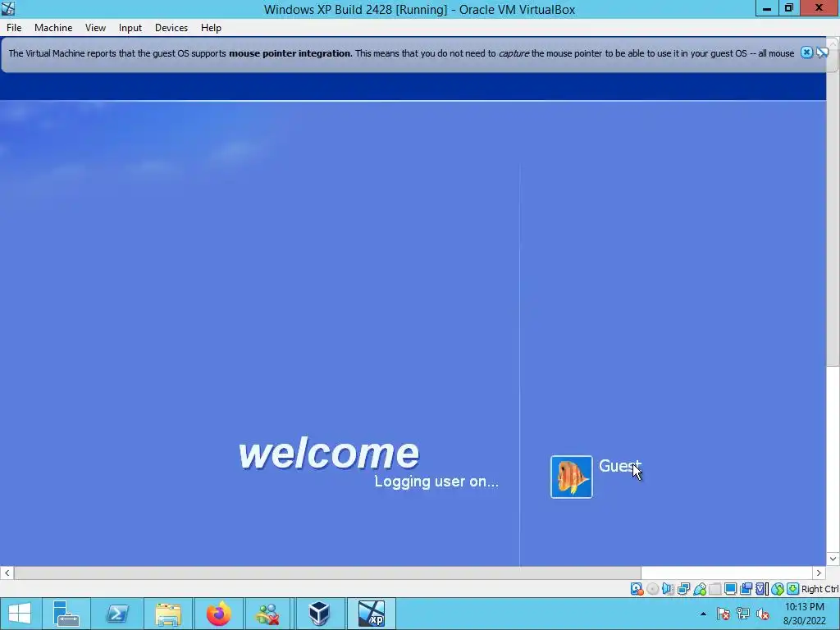Dismiss the mouse integration notification
Image resolution: width=840 pixels, height=630 pixels.
coord(806,52)
